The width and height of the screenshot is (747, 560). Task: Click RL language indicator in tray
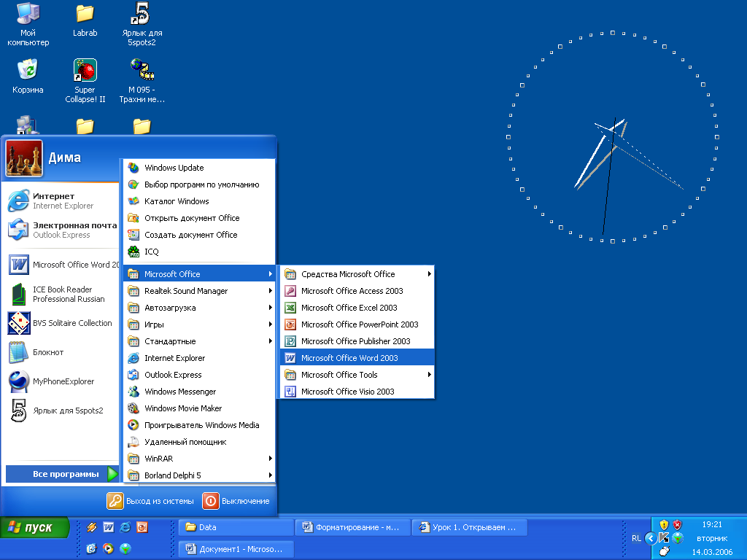pos(636,538)
